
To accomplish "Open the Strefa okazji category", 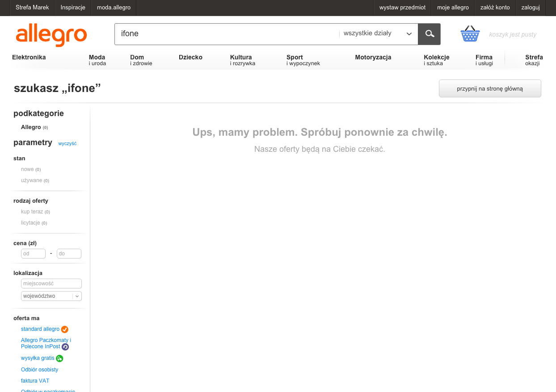I will point(534,60).
